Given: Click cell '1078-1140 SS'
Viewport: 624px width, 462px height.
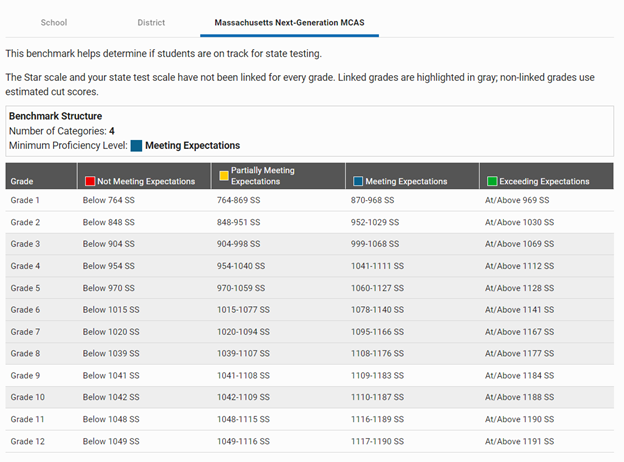Looking at the screenshot, I should coord(377,310).
